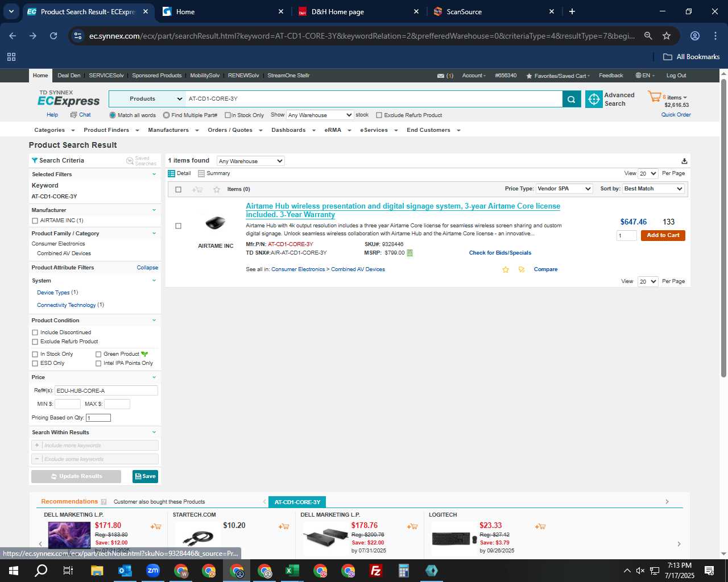Click the favorite star in Items header
728x582 pixels.
click(x=217, y=189)
